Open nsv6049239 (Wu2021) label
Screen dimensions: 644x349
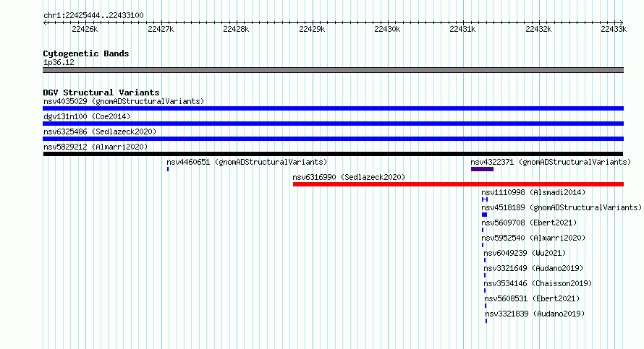[x=525, y=253]
